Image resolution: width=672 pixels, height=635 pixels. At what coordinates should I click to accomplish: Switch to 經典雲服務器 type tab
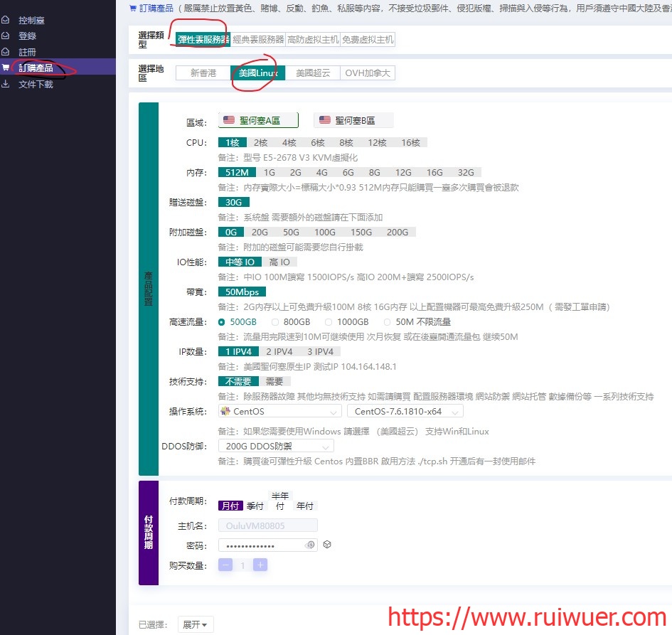258,40
